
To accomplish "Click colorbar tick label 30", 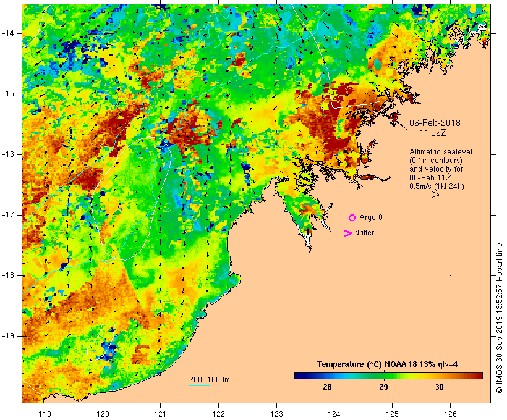I will coord(439,387).
